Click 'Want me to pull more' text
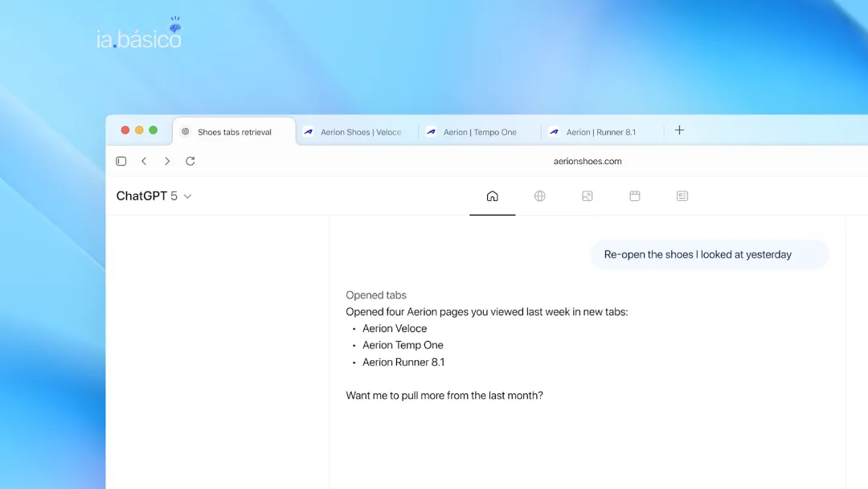The height and width of the screenshot is (489, 868). [444, 396]
